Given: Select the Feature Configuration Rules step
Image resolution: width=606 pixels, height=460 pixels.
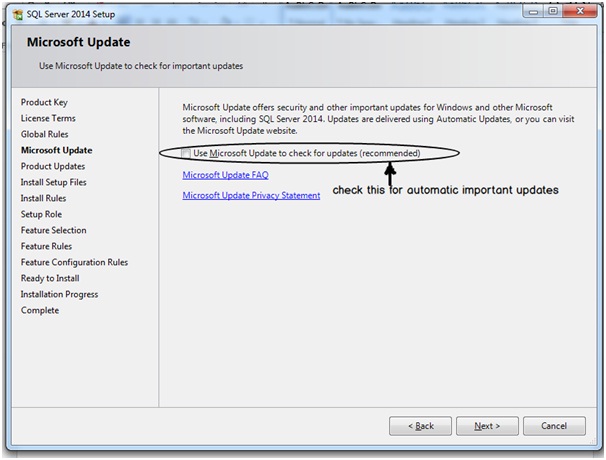Looking at the screenshot, I should pyautogui.click(x=74, y=262).
